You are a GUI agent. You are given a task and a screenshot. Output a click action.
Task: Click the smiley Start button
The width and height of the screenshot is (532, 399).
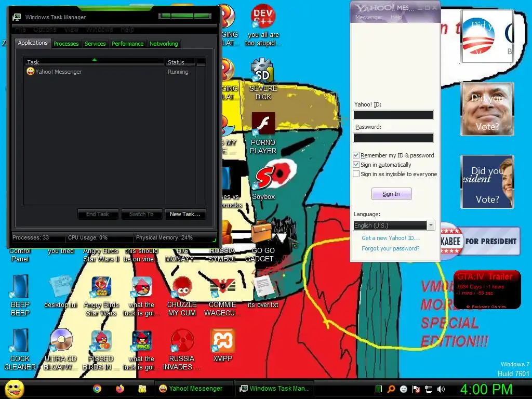click(14, 389)
